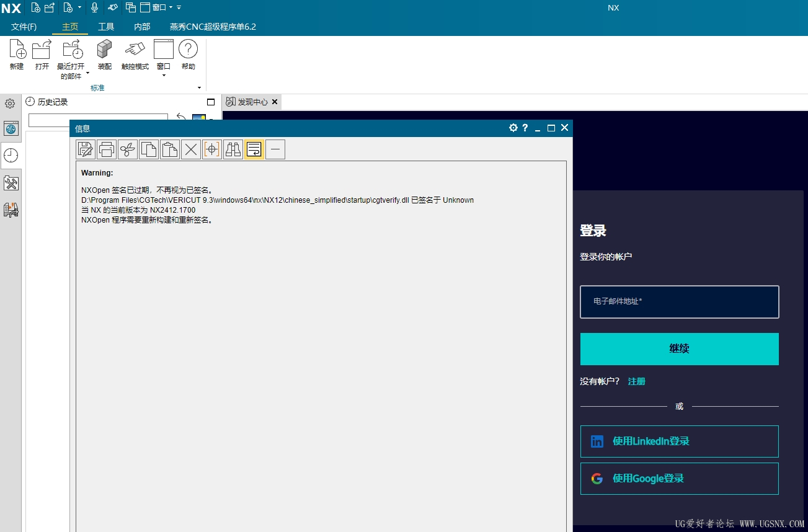
Task: Click the 打开 (Open) ribbon button
Action: pos(42,55)
